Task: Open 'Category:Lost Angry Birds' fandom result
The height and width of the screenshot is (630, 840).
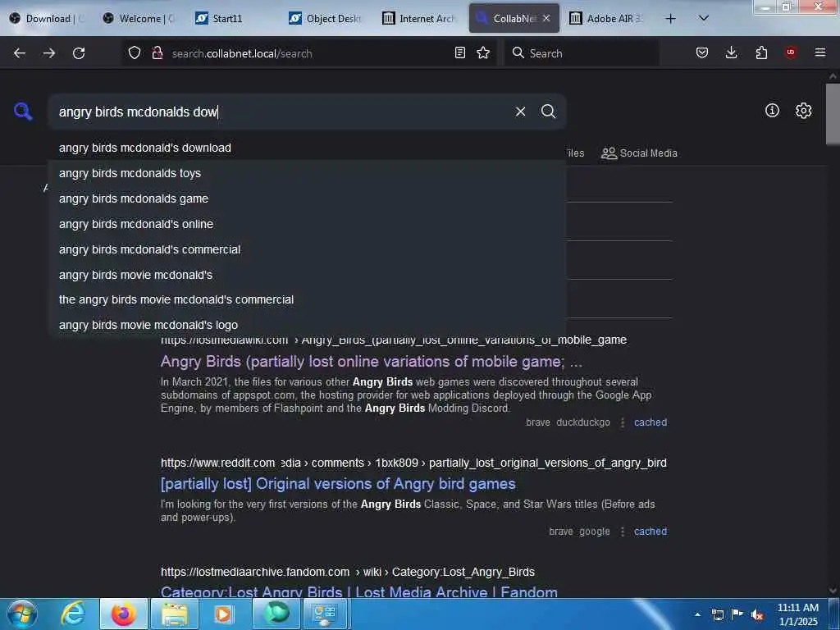Action: click(359, 592)
